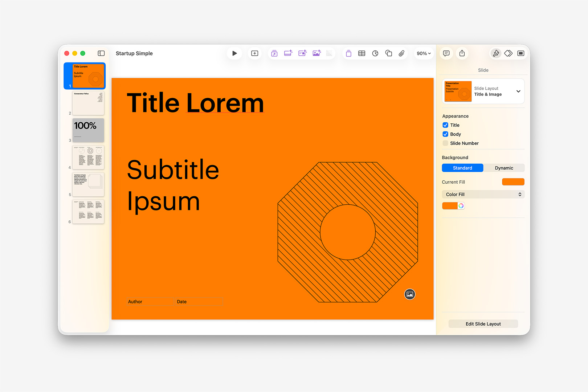Insert media via the paperclip/link icon
The image size is (588, 392).
(401, 53)
